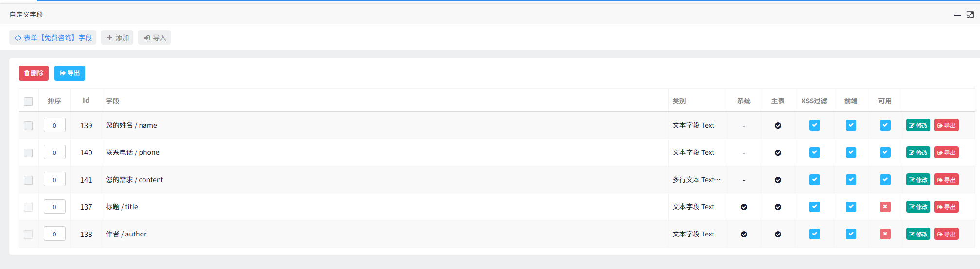980x269 pixels.
Task: Open the 表单【免费咨询】字段 tab
Action: 53,38
